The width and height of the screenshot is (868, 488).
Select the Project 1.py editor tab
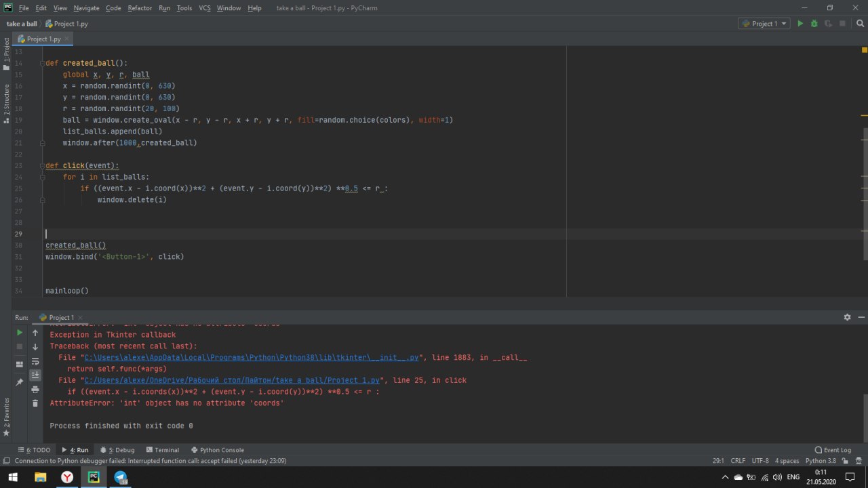(43, 39)
